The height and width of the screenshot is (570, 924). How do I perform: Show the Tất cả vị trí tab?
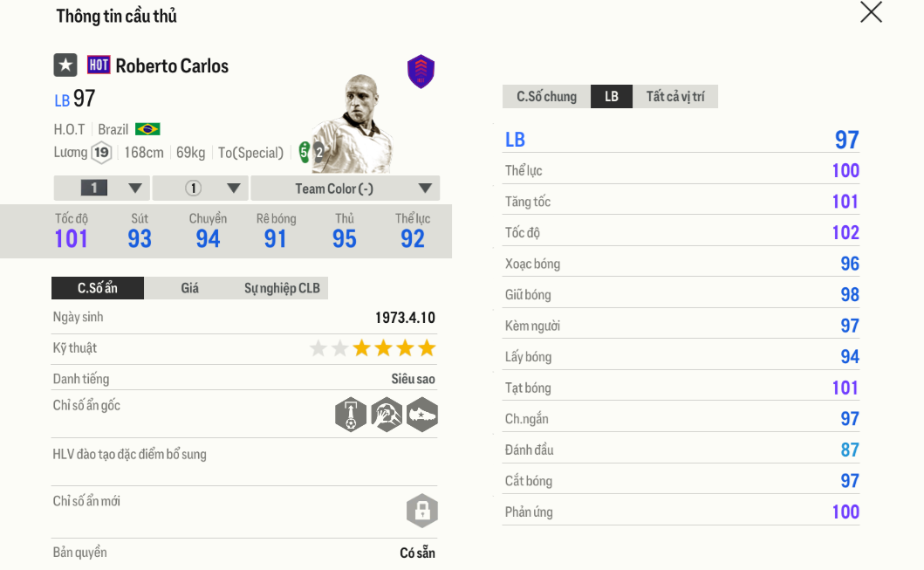click(x=675, y=96)
